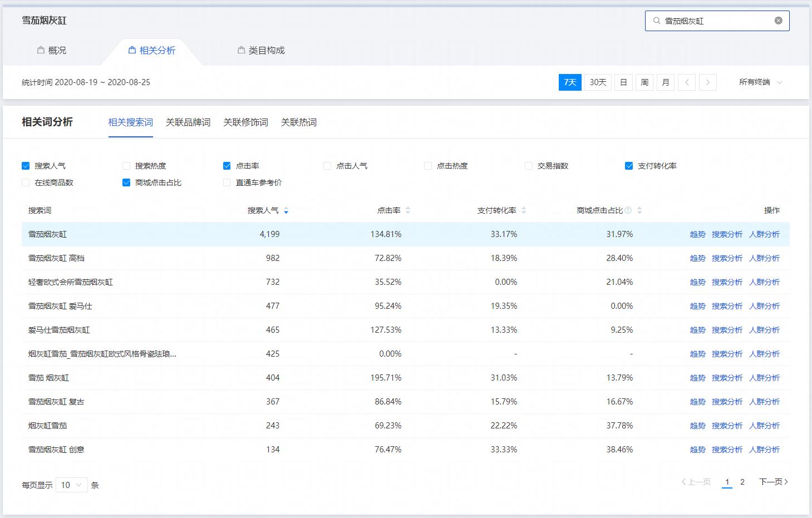Sort the 搜索人气 column with its sort arrows

point(286,210)
